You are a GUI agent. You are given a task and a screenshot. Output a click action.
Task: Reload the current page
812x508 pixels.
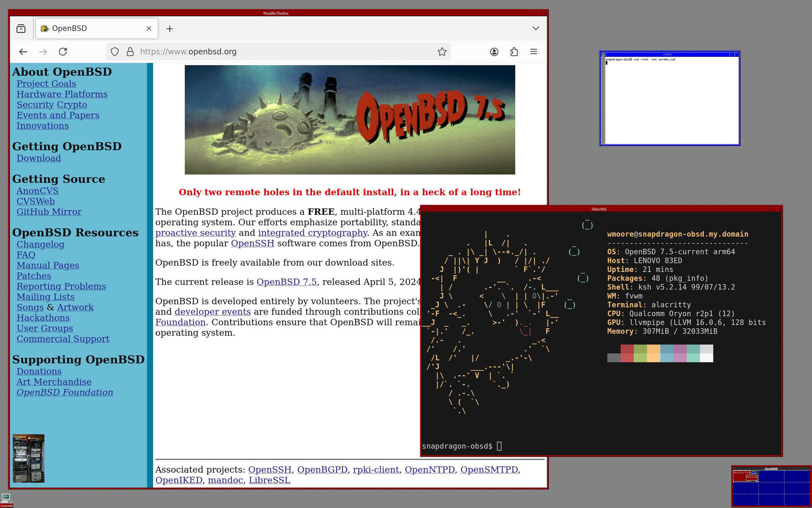tap(63, 52)
